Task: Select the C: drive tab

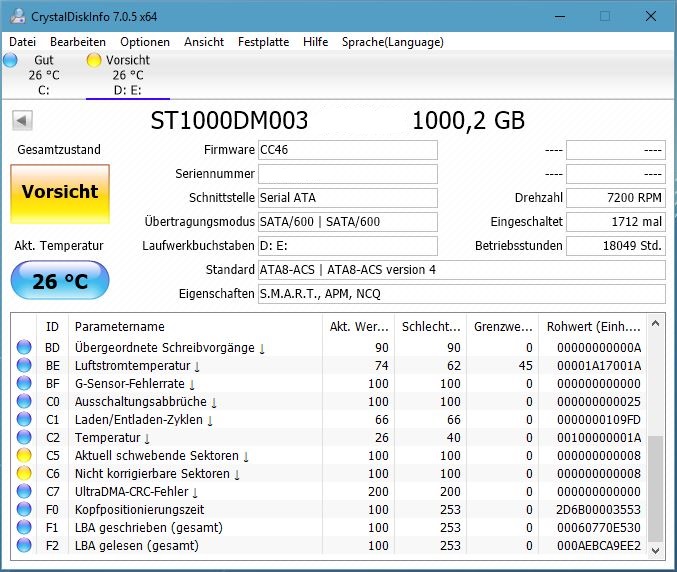Action: (43, 75)
